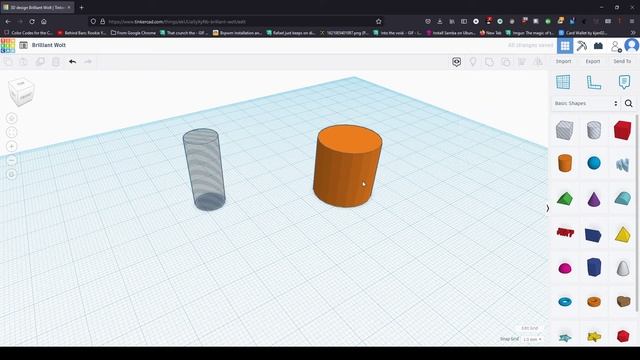Pick the red Text shape

[x=565, y=233]
